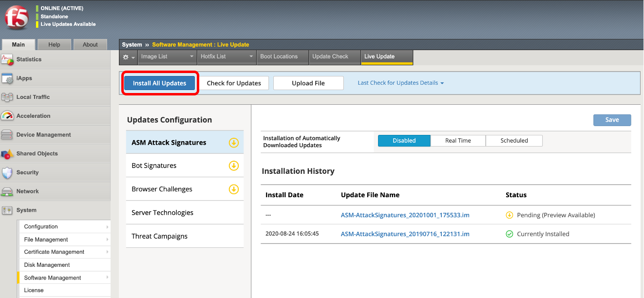Select Threat Campaigns update category

click(185, 236)
